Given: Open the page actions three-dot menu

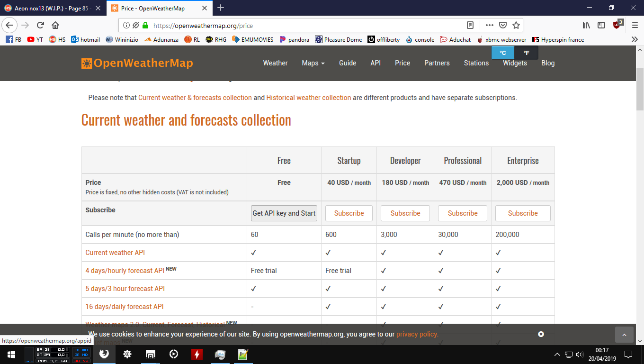Looking at the screenshot, I should point(489,25).
